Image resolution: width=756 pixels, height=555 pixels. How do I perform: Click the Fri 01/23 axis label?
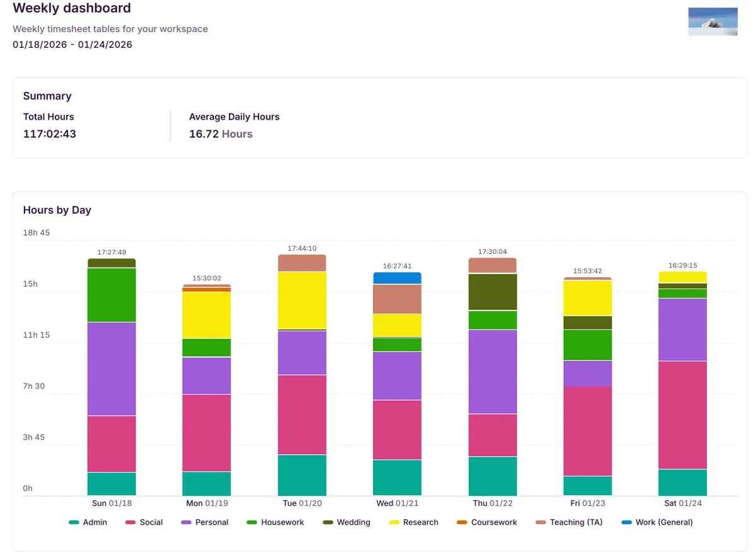588,503
